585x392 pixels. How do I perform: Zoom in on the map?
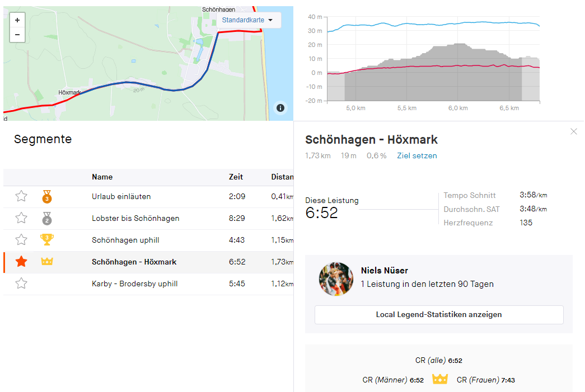point(17,20)
